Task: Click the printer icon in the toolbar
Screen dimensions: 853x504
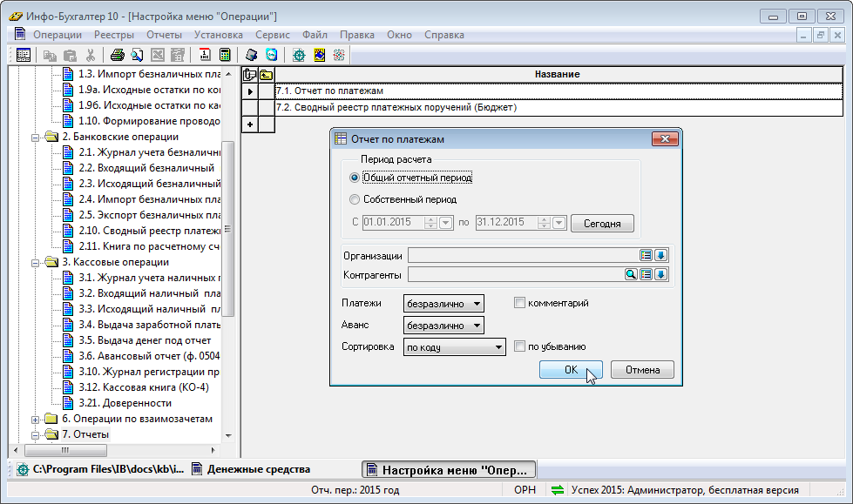Action: pyautogui.click(x=117, y=55)
